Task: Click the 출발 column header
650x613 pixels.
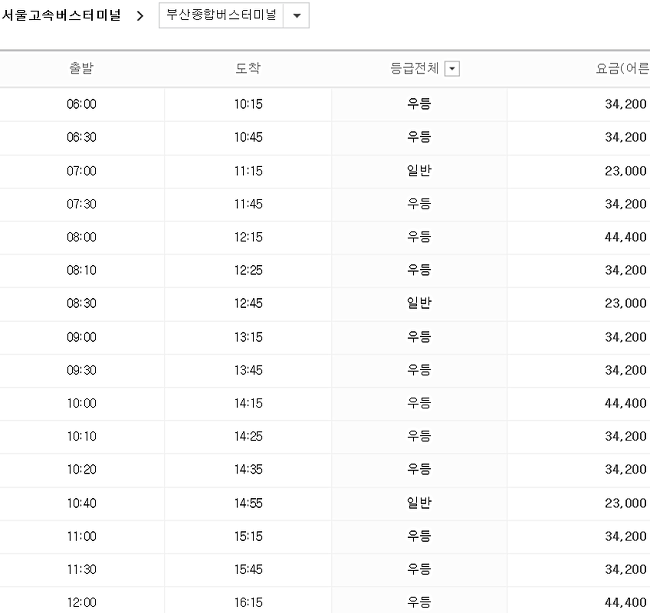Action: (81, 68)
